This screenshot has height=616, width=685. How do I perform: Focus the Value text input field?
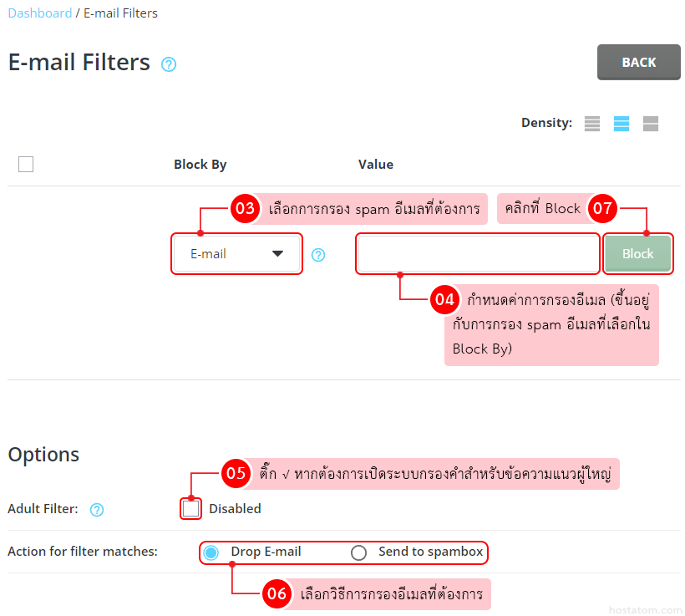[477, 254]
